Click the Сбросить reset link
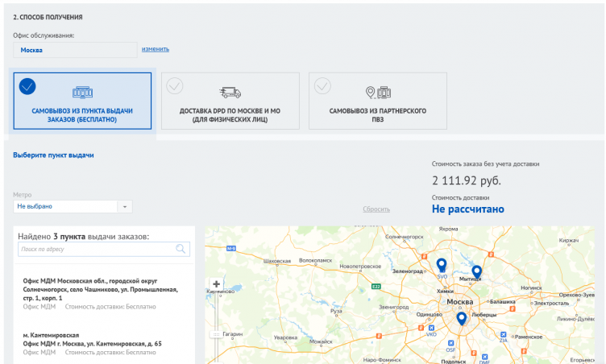This screenshot has height=364, width=606. [376, 209]
